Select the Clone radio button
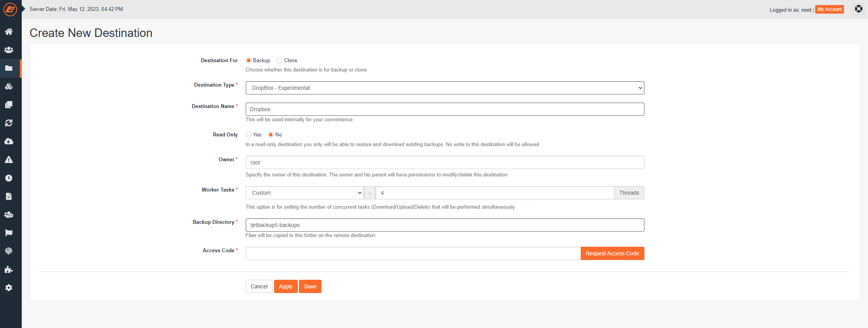The width and height of the screenshot is (868, 328). [279, 60]
